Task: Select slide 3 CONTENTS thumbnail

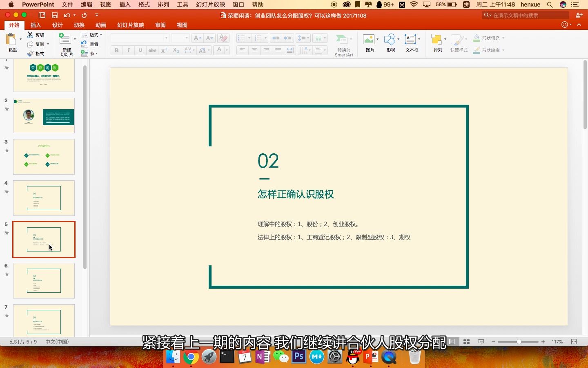Action: pyautogui.click(x=44, y=157)
